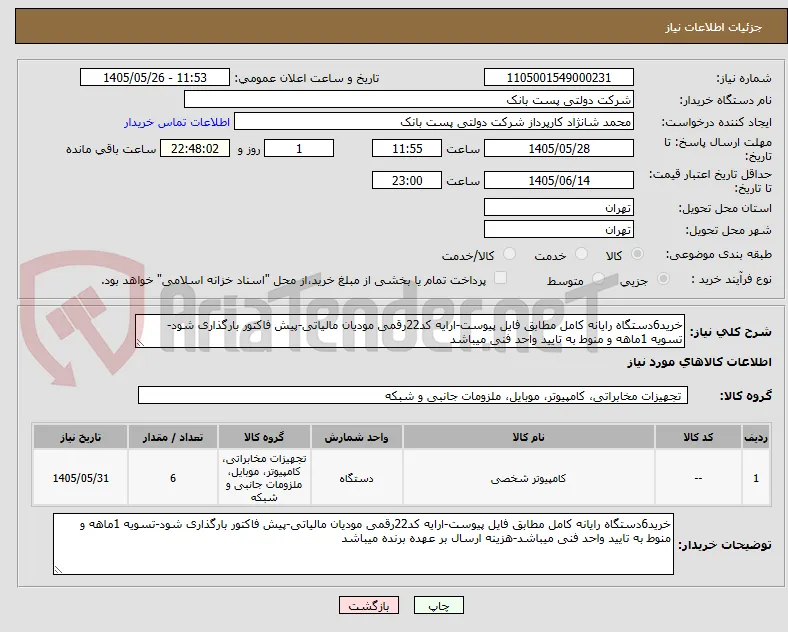788x632 pixels.
Task: Click the تاریخ نیاز column header
Action: point(80,437)
